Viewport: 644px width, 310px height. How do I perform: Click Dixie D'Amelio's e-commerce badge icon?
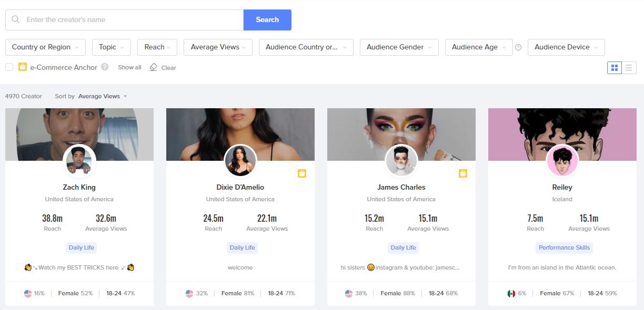(302, 173)
